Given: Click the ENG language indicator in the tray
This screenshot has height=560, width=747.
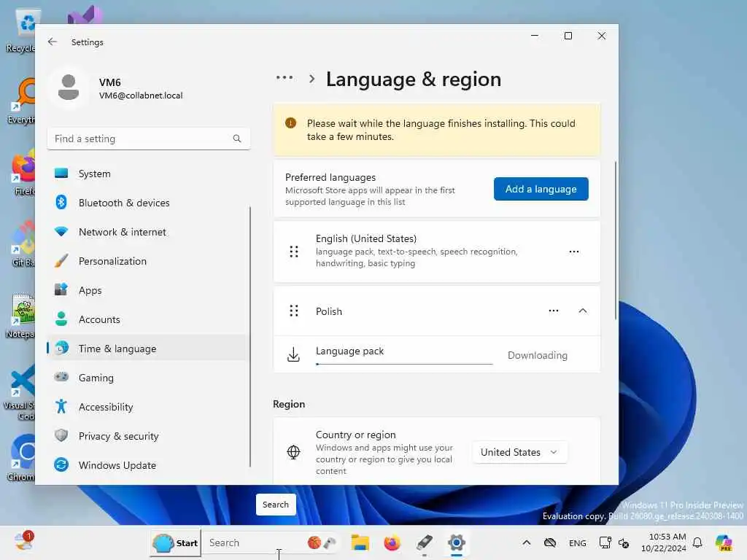Looking at the screenshot, I should click(x=578, y=543).
